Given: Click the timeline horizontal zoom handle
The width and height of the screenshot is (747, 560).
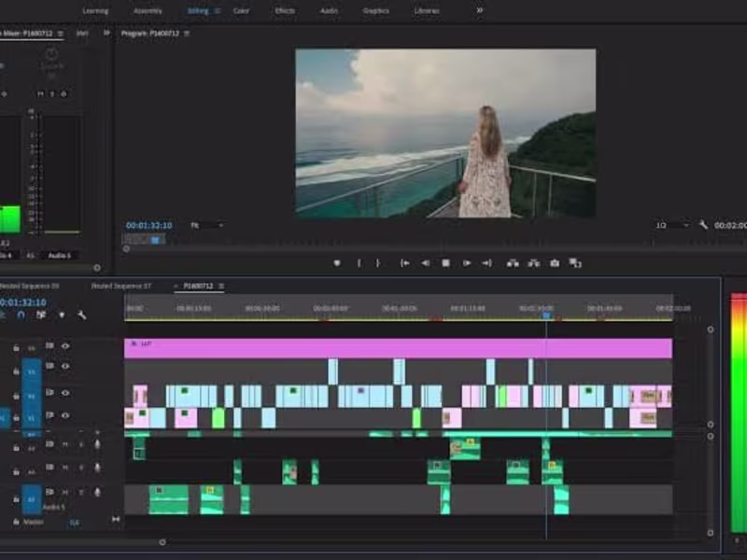Looking at the screenshot, I should pos(162,542).
